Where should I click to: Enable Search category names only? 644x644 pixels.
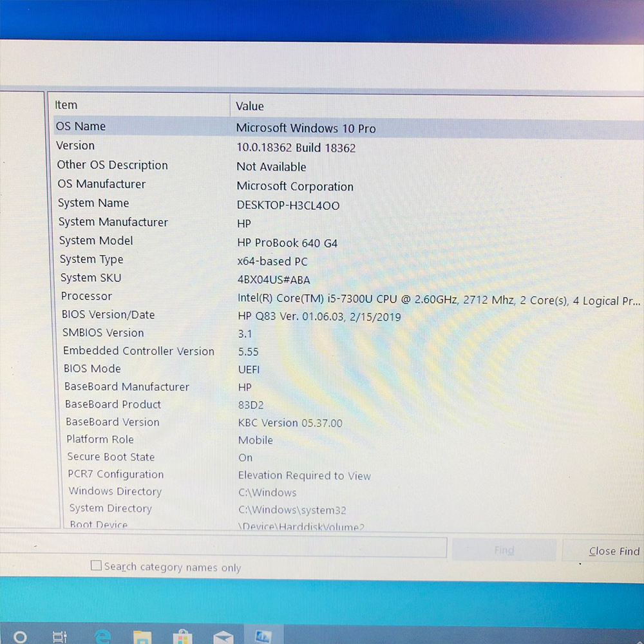pos(96,565)
